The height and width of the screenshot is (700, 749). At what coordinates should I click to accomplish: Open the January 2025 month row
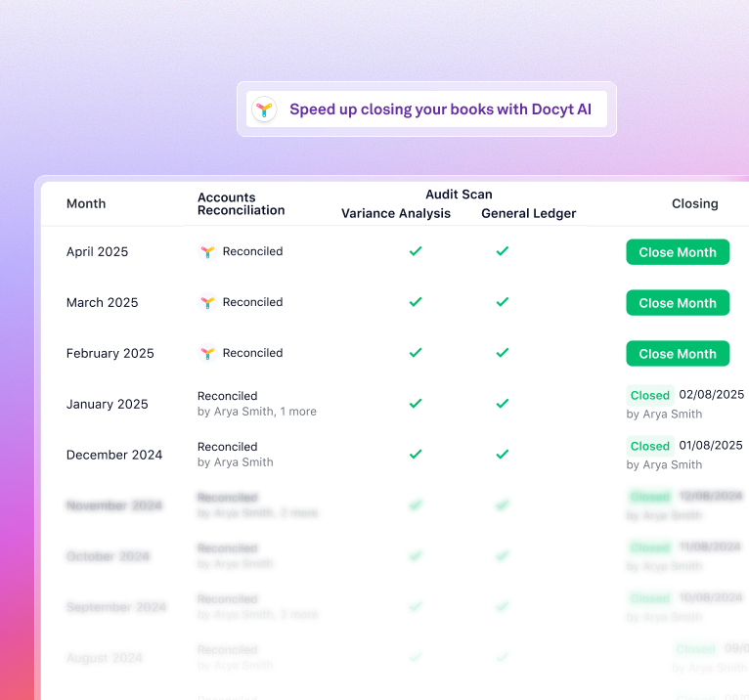pos(108,404)
